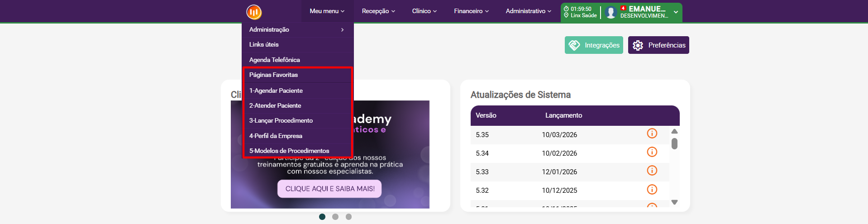Click the updates list scroll down arrow

pyautogui.click(x=674, y=202)
